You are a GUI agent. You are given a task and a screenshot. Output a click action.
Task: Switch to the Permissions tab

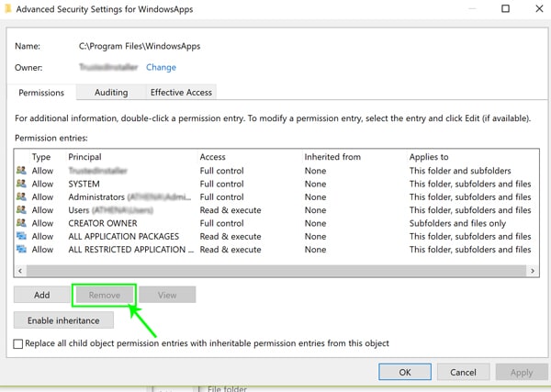41,93
